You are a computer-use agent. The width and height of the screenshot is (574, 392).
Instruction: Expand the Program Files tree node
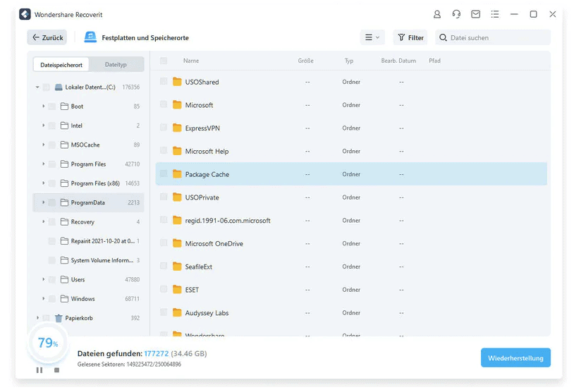[x=43, y=164]
